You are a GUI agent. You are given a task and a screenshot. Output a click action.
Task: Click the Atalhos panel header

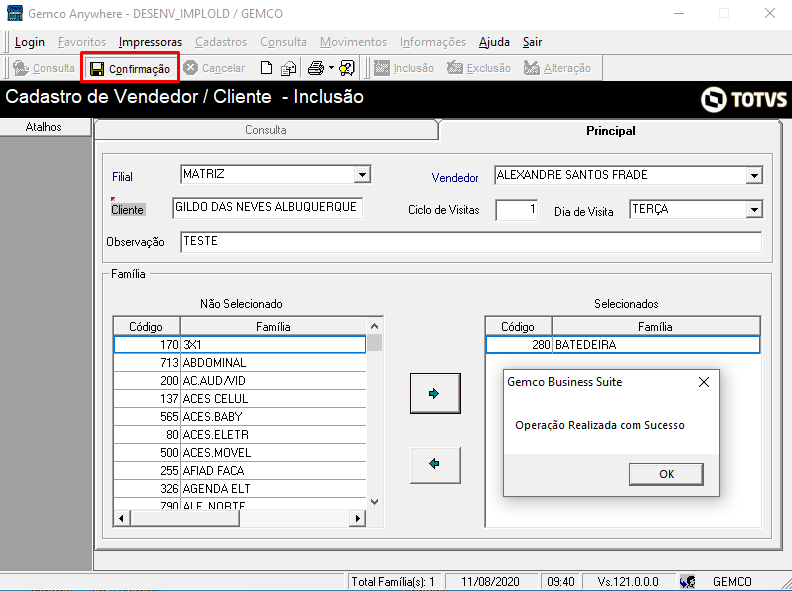pyautogui.click(x=44, y=127)
